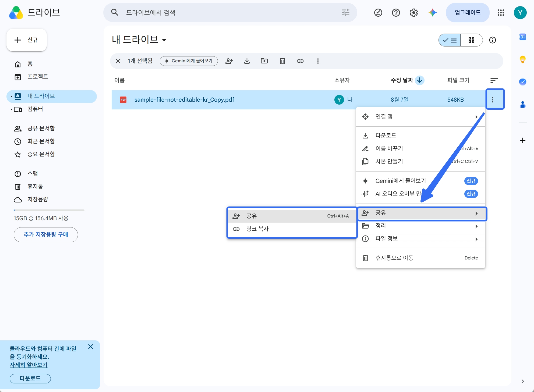The image size is (534, 392).
Task: Open Tasks in the side panel
Action: [x=522, y=82]
